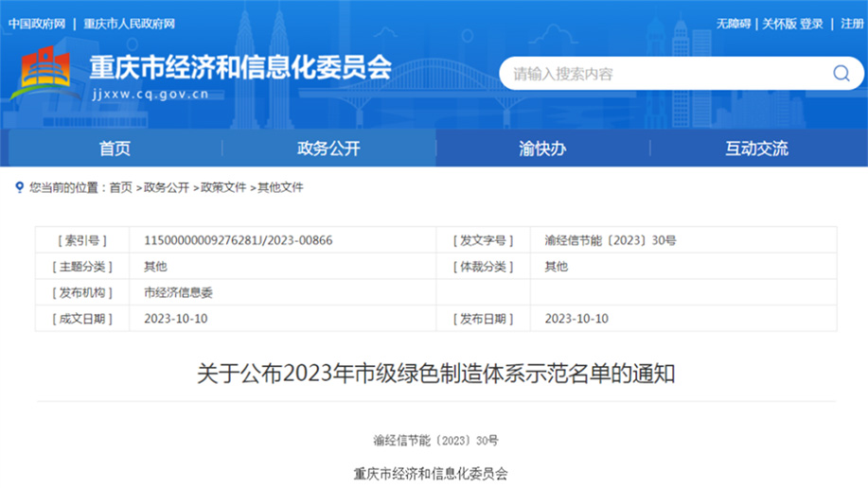Viewport: 868px width, 488px height.
Task: Go to 政策文件 in the breadcrumb
Action: tap(222, 188)
